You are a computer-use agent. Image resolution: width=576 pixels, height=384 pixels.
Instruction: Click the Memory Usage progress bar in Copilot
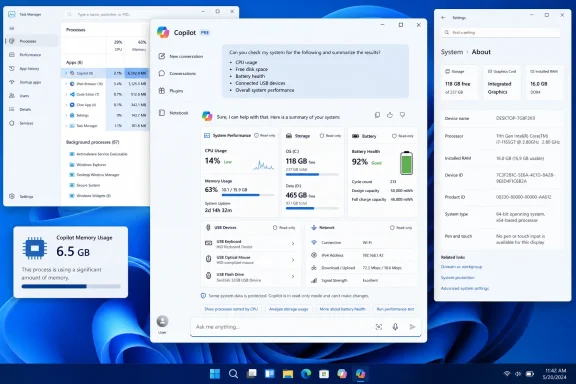pos(248,195)
